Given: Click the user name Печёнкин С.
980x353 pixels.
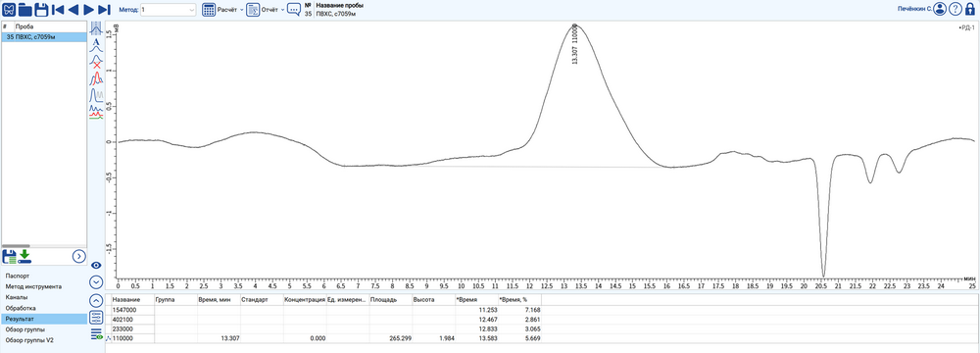Looking at the screenshot, I should pyautogui.click(x=913, y=10).
